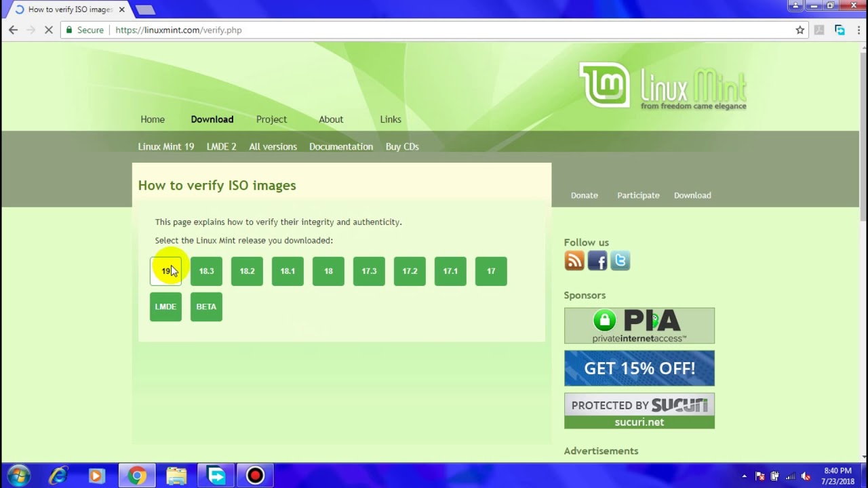
Task: Stop page loading with the X button
Action: [48, 30]
